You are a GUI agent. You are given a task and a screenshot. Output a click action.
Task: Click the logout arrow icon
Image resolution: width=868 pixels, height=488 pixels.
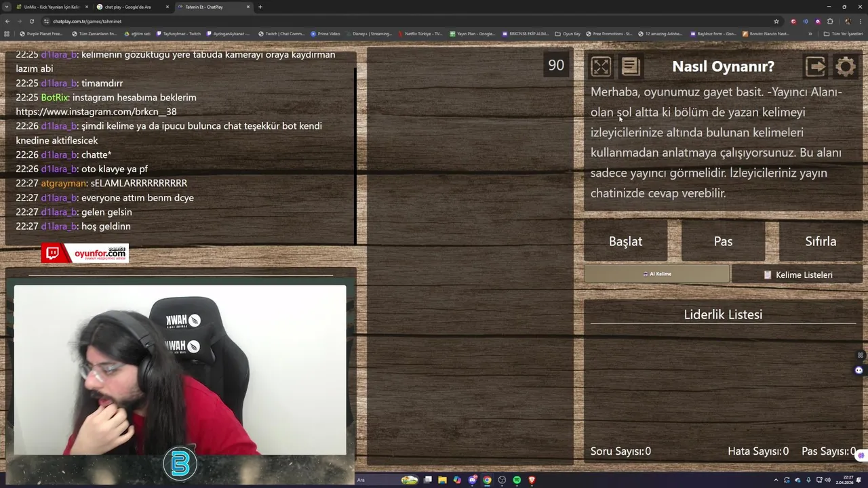pos(816,66)
